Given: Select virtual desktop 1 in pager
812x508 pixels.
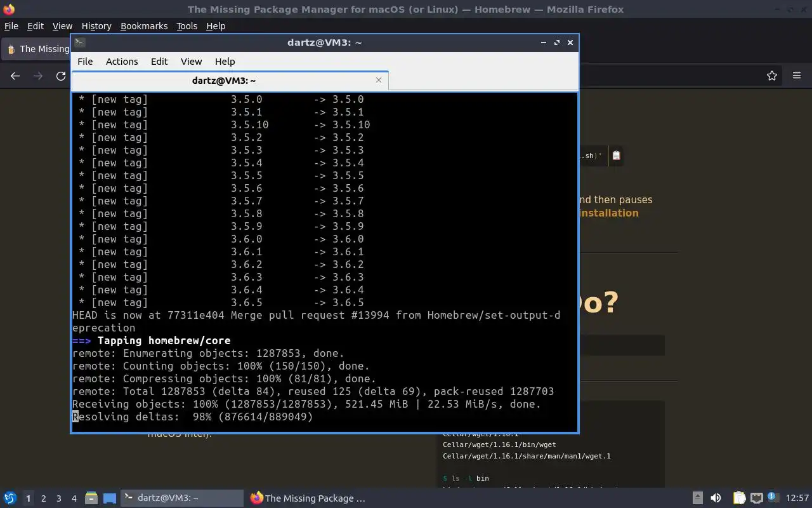Looking at the screenshot, I should point(28,498).
